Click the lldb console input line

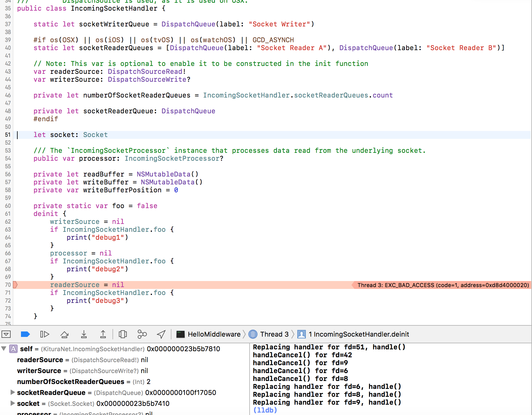pyautogui.click(x=304, y=410)
